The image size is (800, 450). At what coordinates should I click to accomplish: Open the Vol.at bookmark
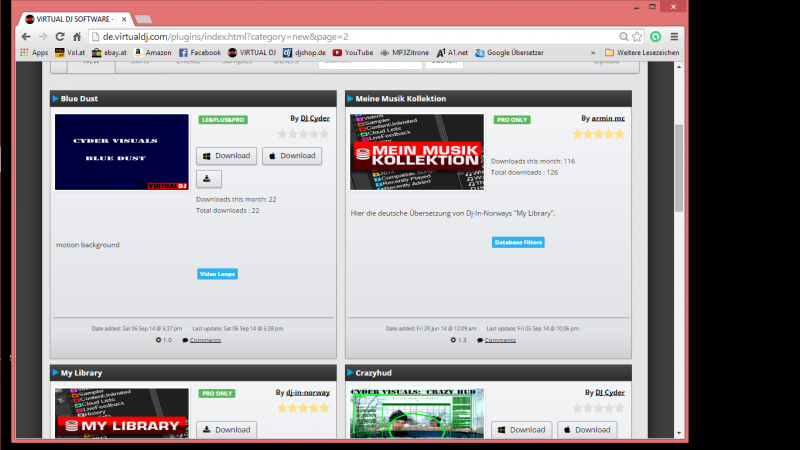pos(70,53)
